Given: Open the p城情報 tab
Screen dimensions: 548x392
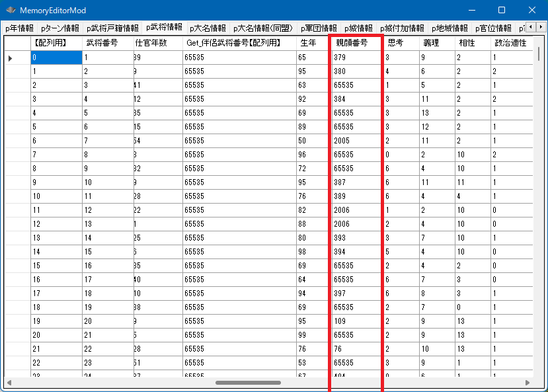Looking at the screenshot, I should (358, 28).
